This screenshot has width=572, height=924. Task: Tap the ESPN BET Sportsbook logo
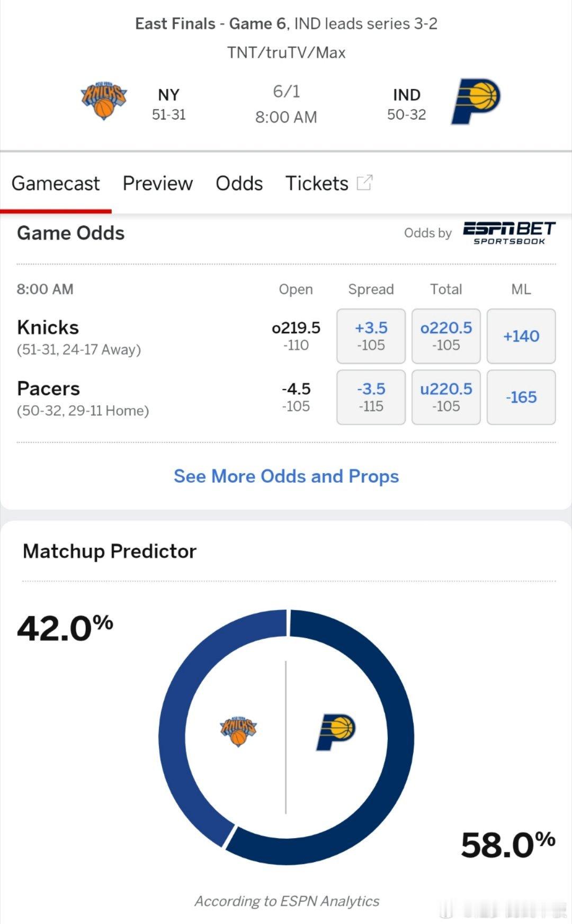click(x=509, y=233)
